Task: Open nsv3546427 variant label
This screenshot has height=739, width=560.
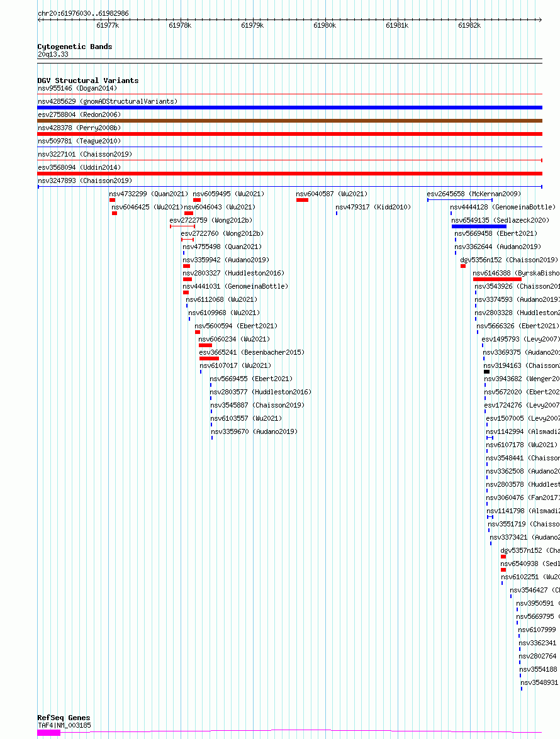Action: coord(535,589)
